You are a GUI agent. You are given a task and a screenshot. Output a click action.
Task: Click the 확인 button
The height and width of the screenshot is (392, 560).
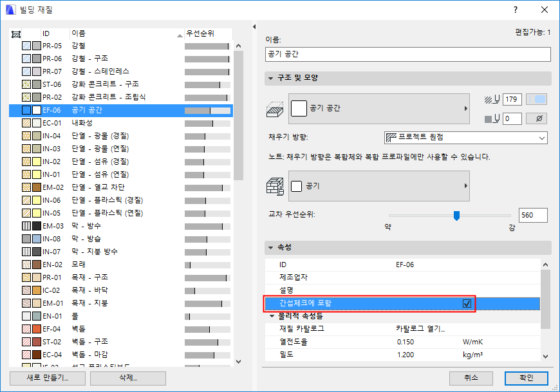527,378
